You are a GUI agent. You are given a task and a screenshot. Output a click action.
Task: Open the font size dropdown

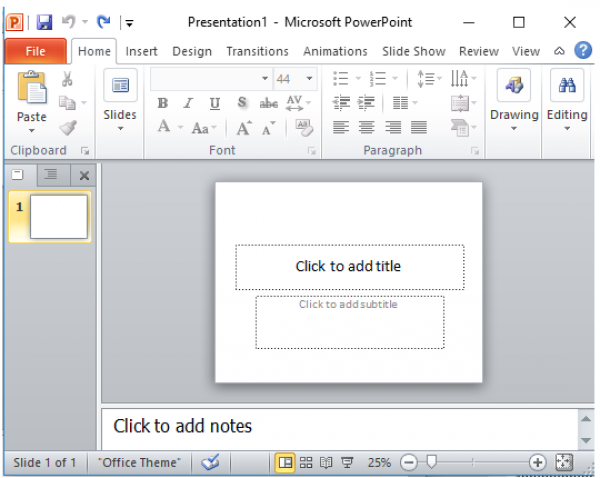pyautogui.click(x=310, y=79)
